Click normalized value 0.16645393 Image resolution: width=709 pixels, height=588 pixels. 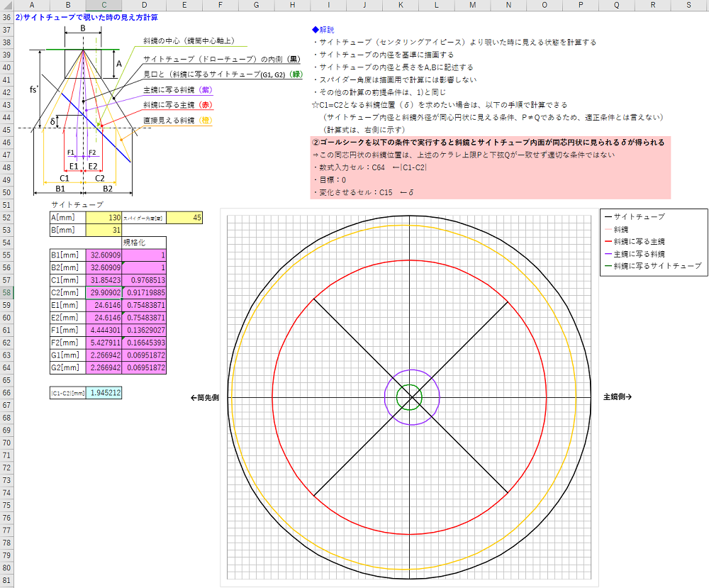click(x=144, y=343)
